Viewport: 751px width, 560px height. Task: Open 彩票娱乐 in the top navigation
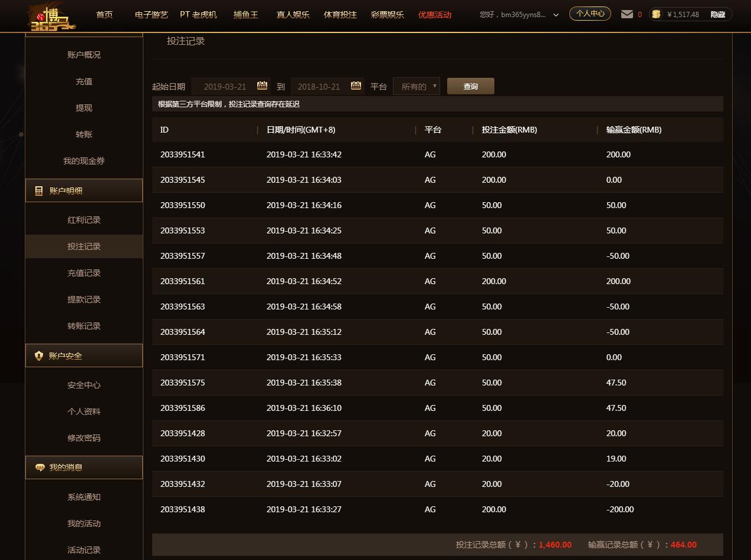click(388, 15)
